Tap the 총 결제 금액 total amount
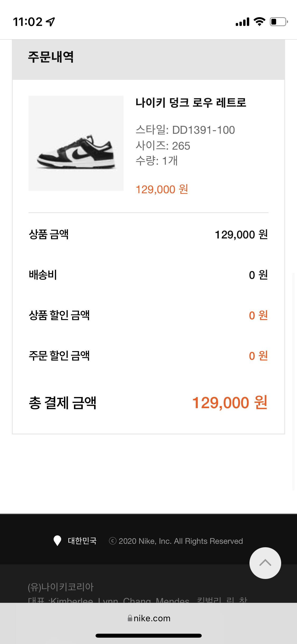Screen dimensions: 297x644 click(x=230, y=403)
